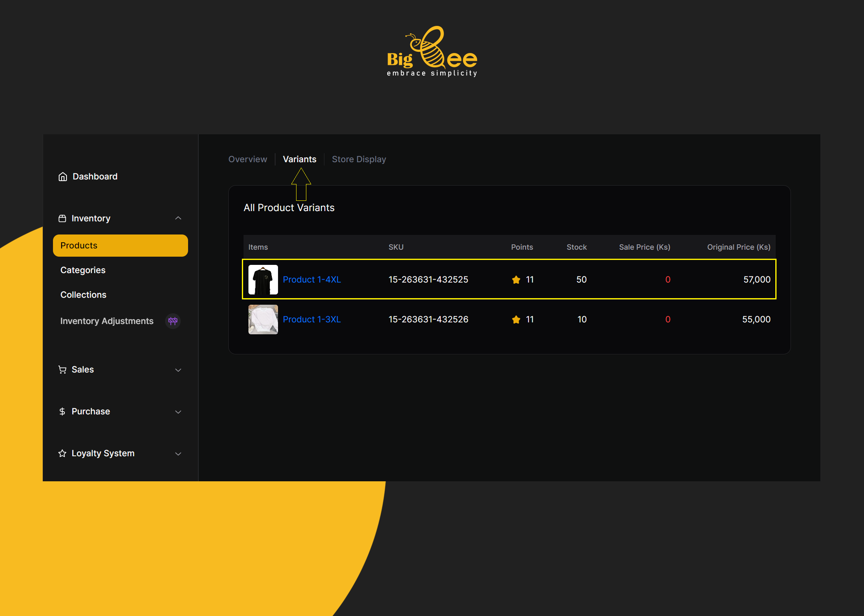
Task: Collapse the Inventory section chevron
Action: (x=178, y=218)
